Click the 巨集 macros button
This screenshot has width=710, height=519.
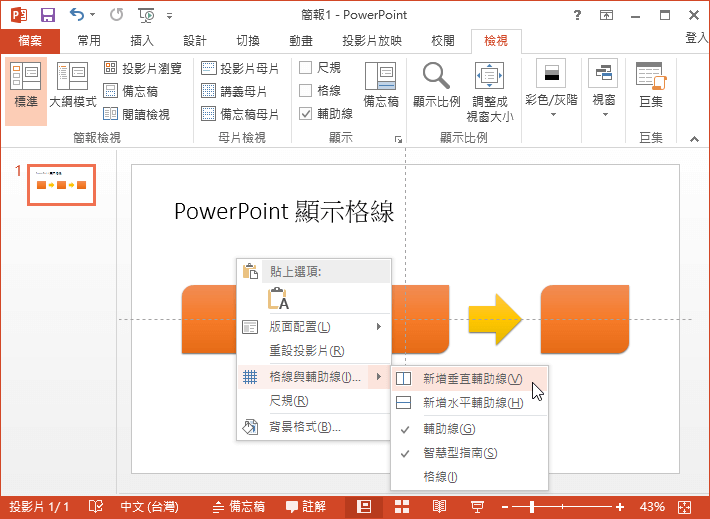(651, 85)
